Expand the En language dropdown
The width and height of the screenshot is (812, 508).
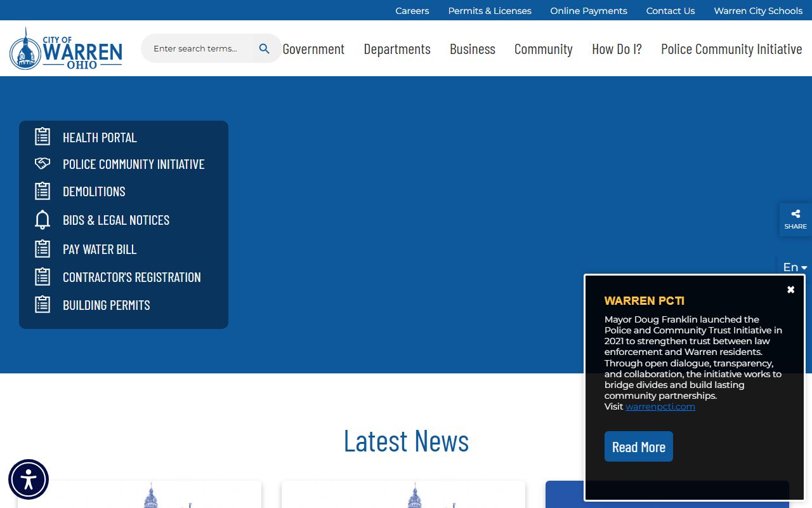coord(794,267)
